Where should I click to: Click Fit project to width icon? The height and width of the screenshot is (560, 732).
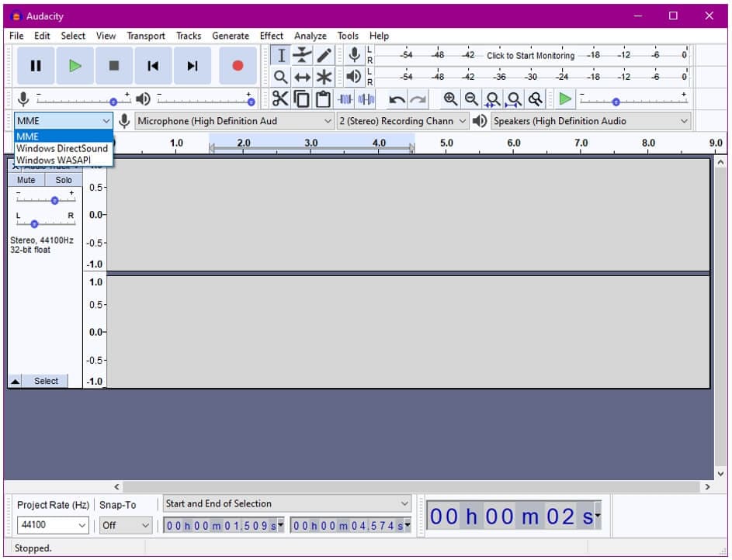click(514, 99)
